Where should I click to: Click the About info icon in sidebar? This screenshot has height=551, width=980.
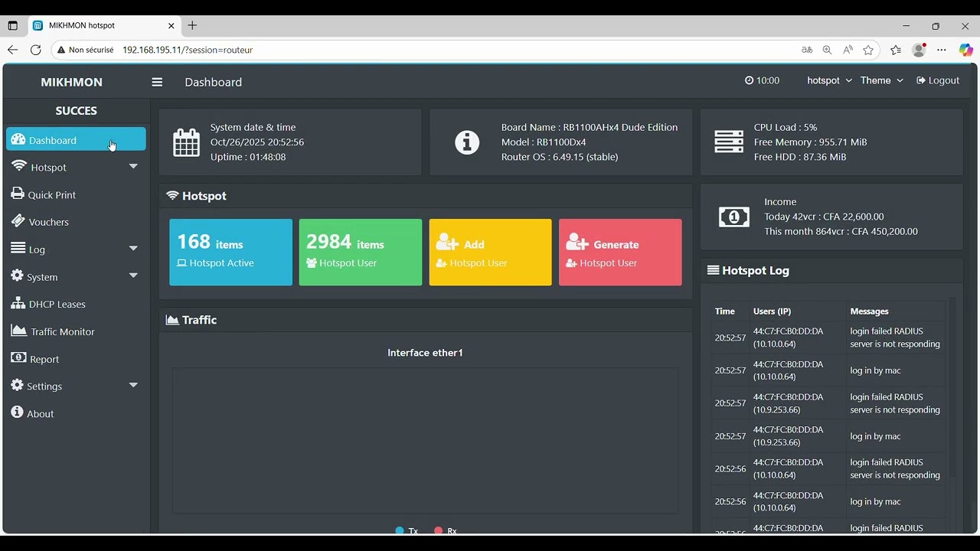(17, 412)
